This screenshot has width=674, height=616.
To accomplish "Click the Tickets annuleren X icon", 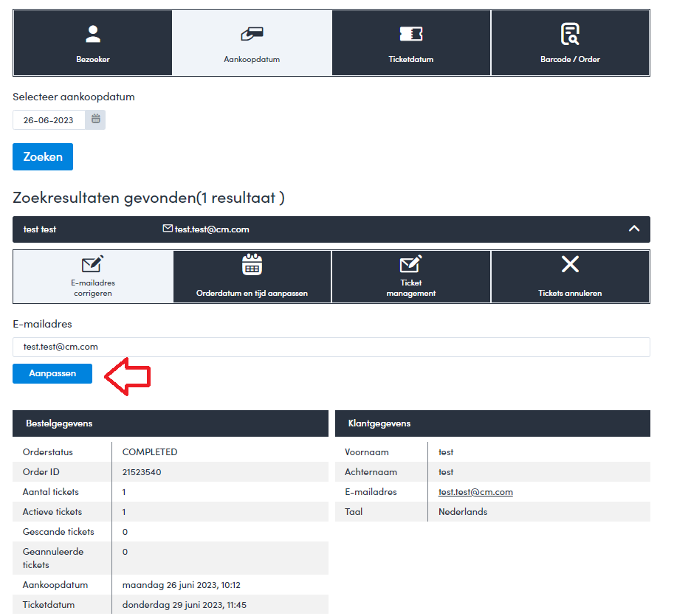I will pos(570,264).
